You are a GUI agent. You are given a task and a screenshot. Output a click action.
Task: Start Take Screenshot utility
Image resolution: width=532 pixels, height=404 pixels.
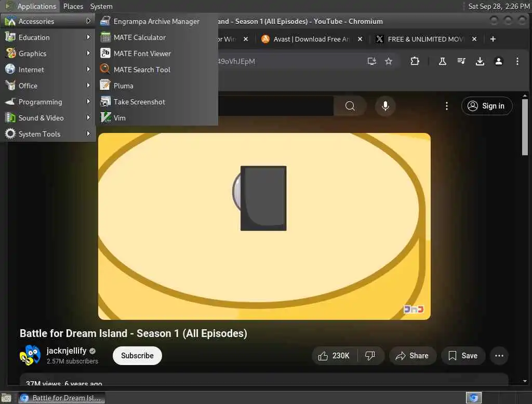156,102
